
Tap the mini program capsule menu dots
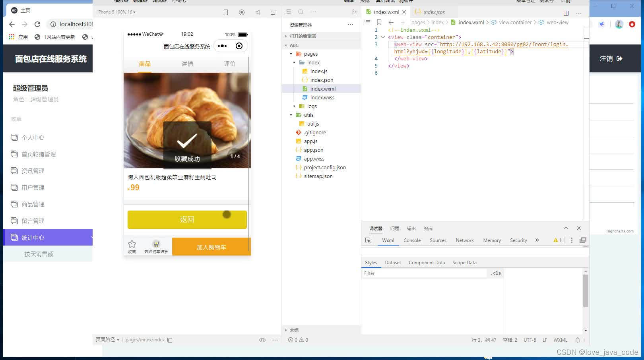[222, 46]
